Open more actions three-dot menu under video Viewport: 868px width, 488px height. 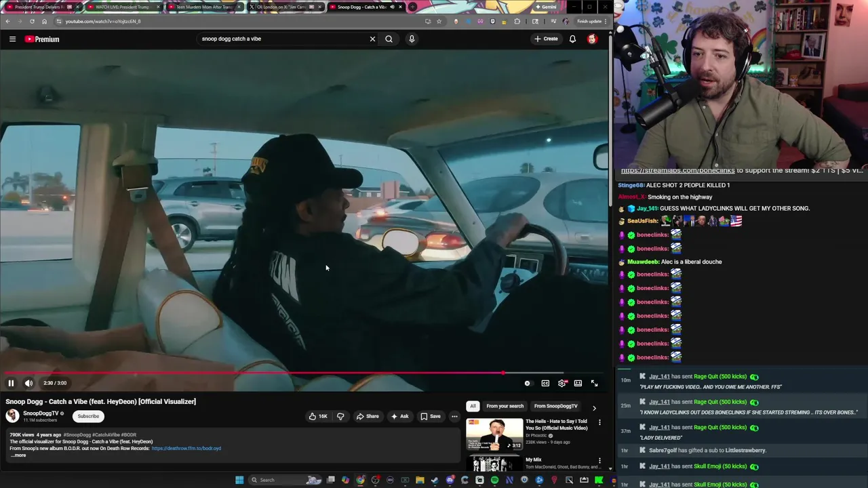(x=454, y=416)
